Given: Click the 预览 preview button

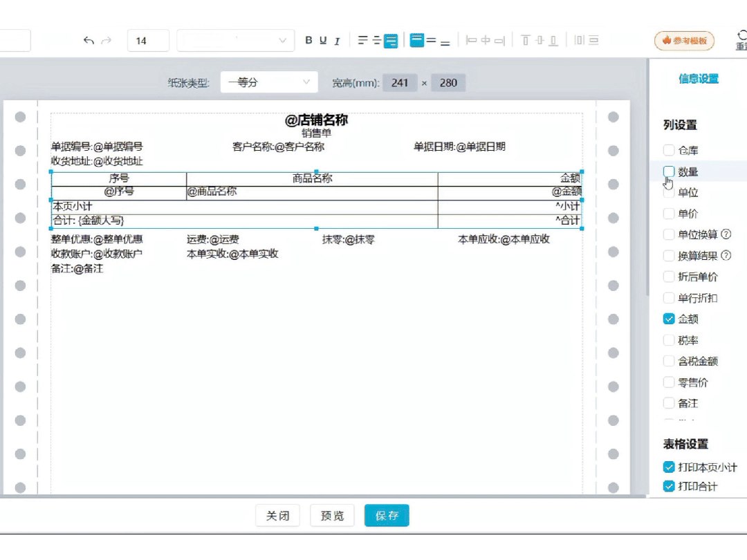Looking at the screenshot, I should (332, 515).
